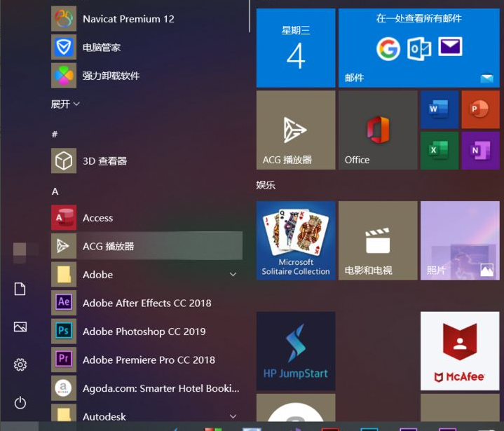
Task: Launch Adobe Premiere Pro CC 2018
Action: point(149,360)
